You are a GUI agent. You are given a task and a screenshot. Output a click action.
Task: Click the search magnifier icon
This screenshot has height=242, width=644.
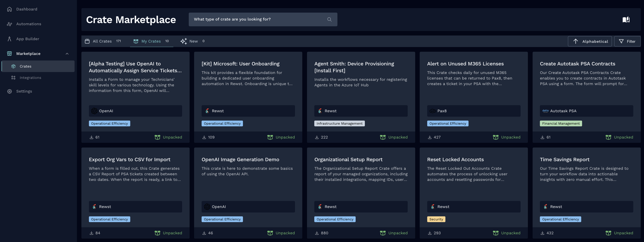(329, 19)
